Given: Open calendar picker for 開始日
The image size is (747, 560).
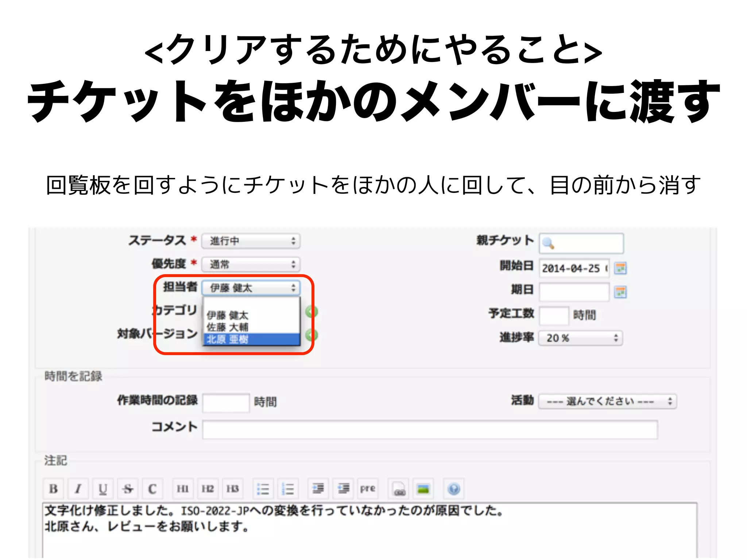Looking at the screenshot, I should [x=620, y=268].
